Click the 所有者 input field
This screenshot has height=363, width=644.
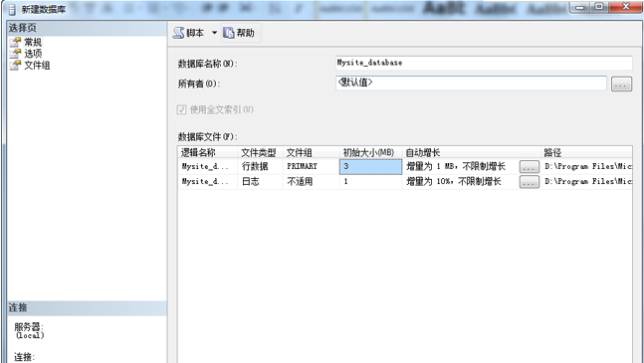471,83
